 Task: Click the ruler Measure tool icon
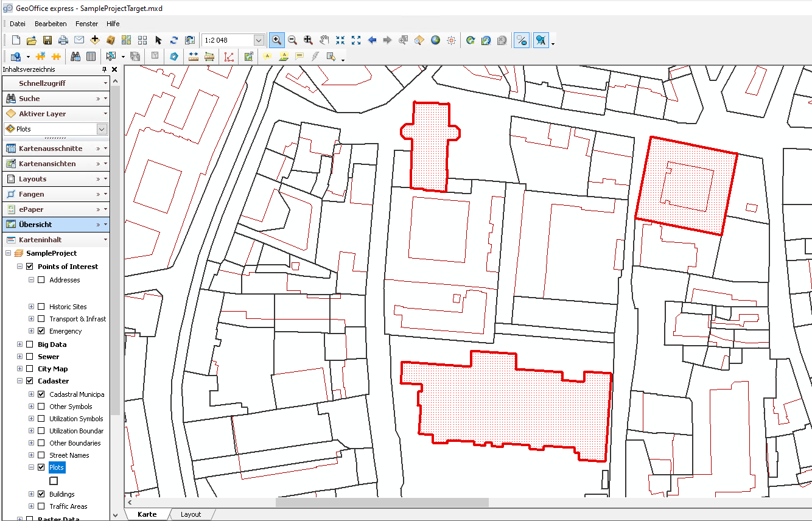(194, 57)
